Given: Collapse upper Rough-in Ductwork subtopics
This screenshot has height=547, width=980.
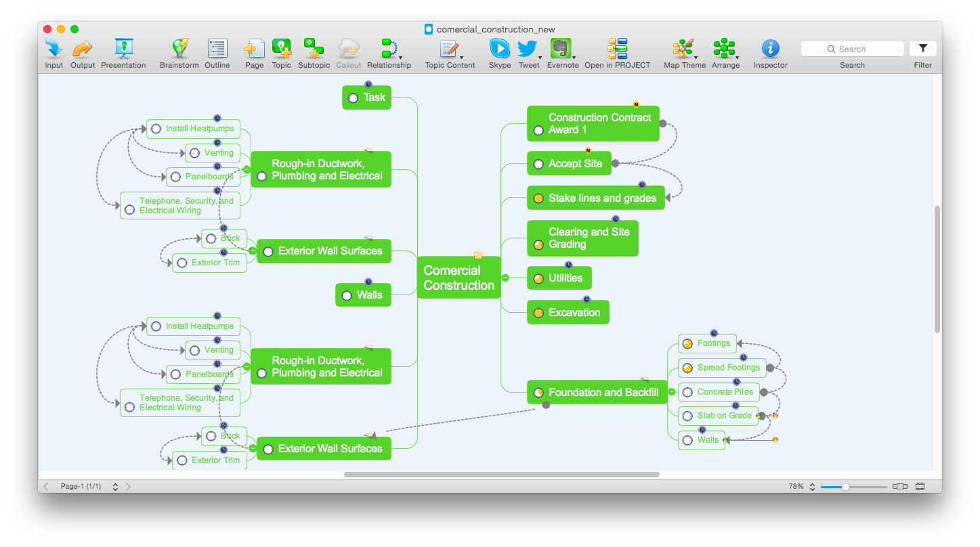Looking at the screenshot, I should tap(247, 169).
